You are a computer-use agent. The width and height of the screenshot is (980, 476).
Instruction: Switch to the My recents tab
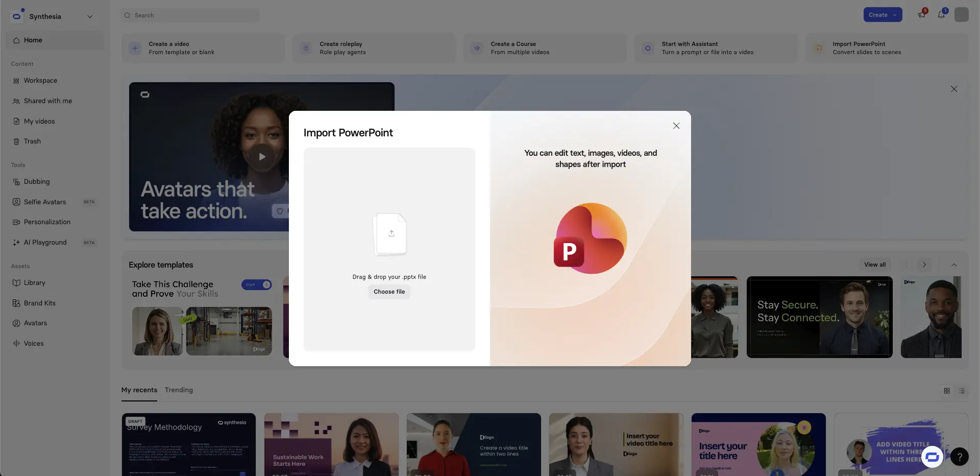[139, 390]
